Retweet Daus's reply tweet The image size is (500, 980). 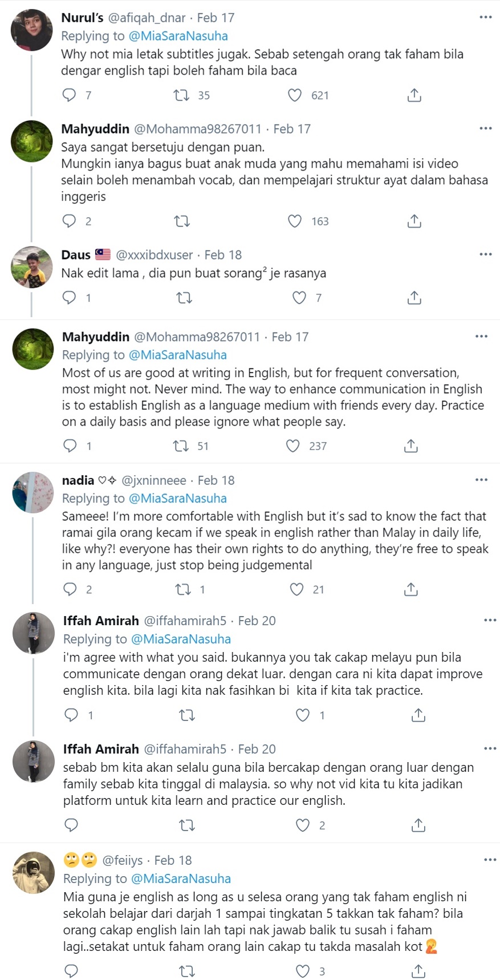184,298
